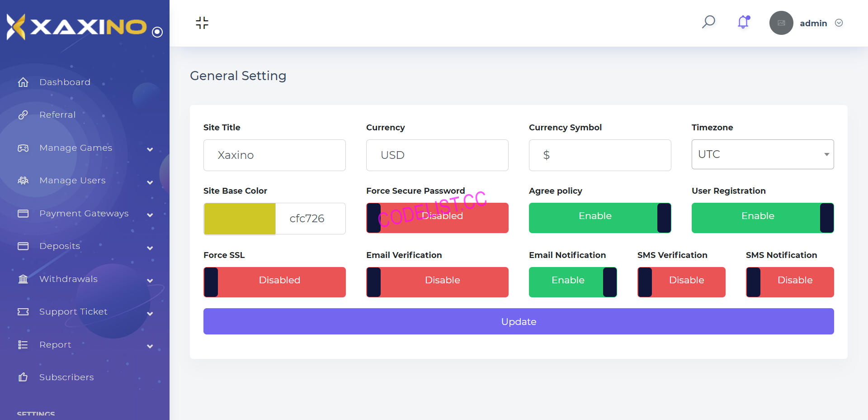Open the admin account dropdown arrow
Screen dimensions: 868x420
pos(839,23)
